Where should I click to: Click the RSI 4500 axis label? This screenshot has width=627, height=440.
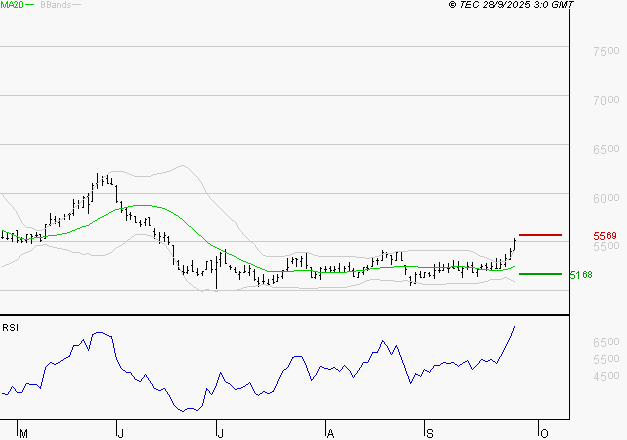pyautogui.click(x=604, y=377)
